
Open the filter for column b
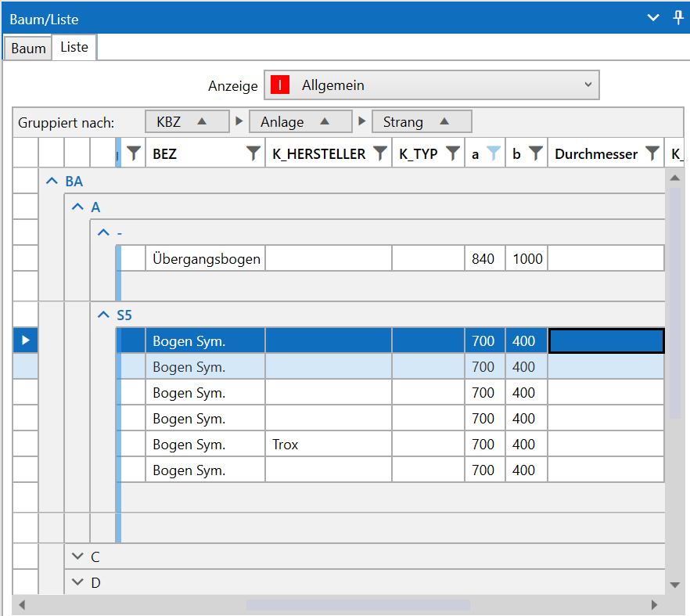click(536, 153)
